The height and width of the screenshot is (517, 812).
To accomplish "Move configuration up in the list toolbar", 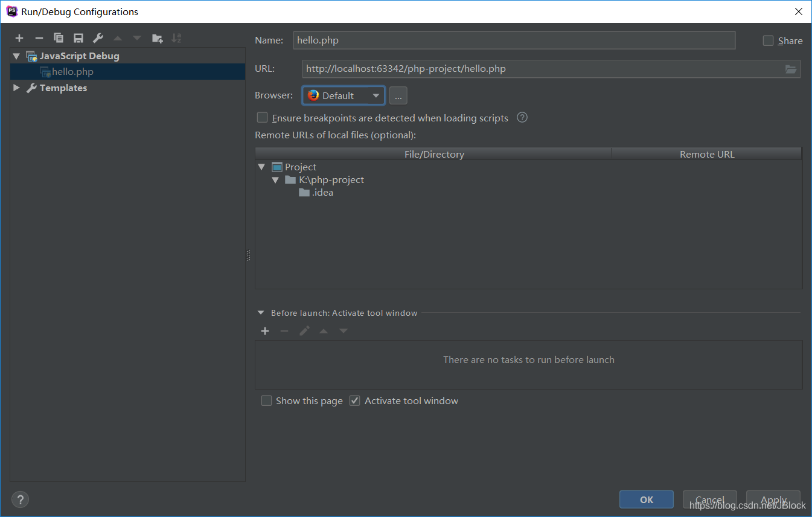I will 118,38.
